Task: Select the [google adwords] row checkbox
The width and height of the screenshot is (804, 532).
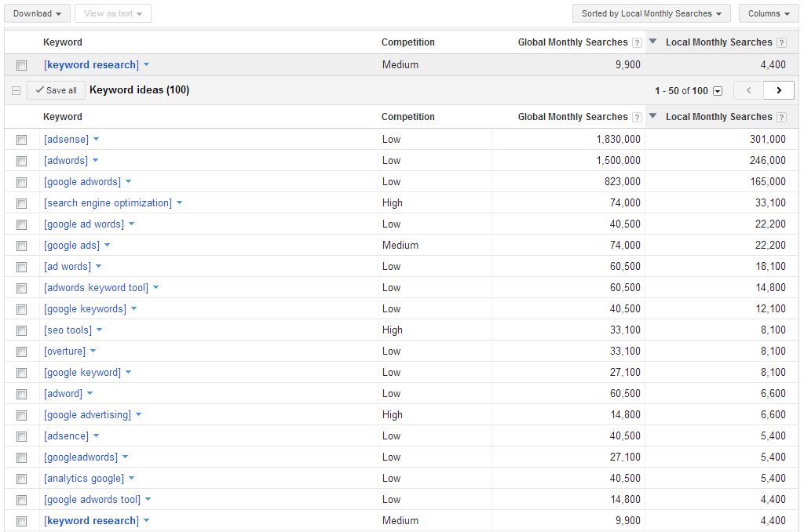Action: click(x=21, y=182)
